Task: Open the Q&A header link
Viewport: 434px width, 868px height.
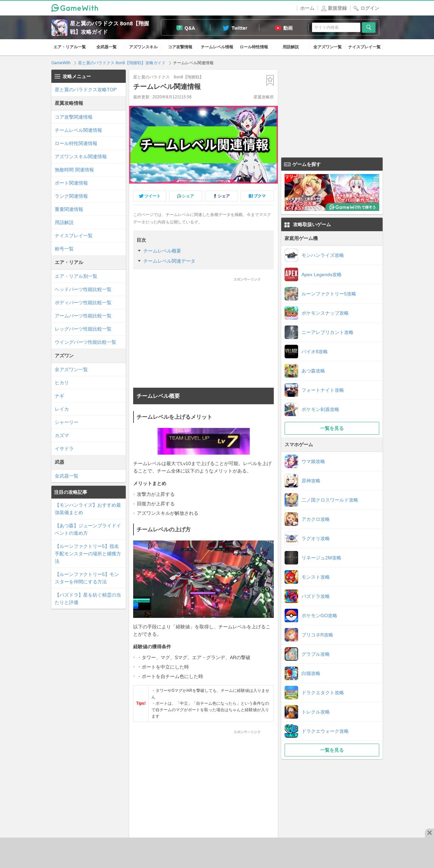Action: point(186,28)
